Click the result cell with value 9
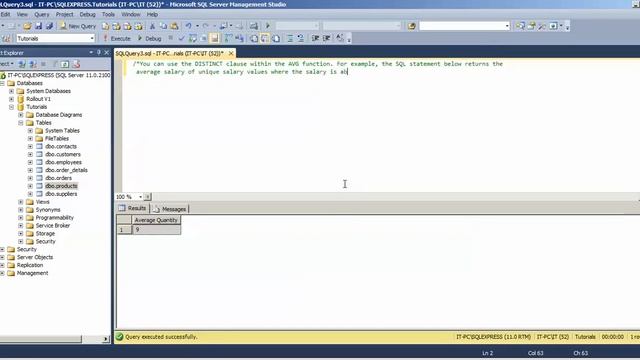 click(156, 230)
